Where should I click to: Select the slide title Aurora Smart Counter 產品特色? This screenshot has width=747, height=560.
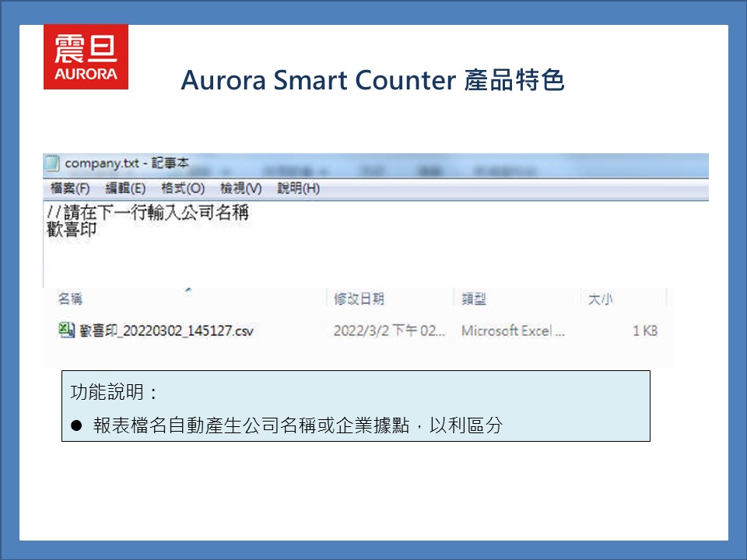point(372,80)
